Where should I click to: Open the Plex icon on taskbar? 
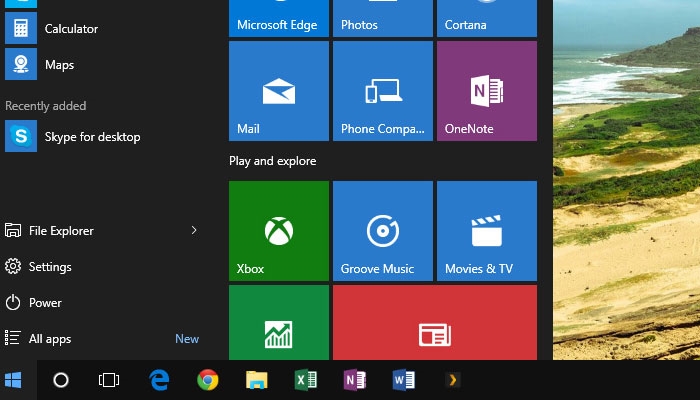click(x=453, y=380)
